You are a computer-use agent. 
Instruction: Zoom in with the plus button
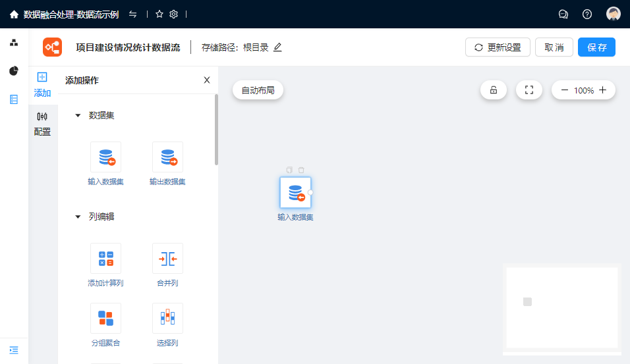point(602,90)
